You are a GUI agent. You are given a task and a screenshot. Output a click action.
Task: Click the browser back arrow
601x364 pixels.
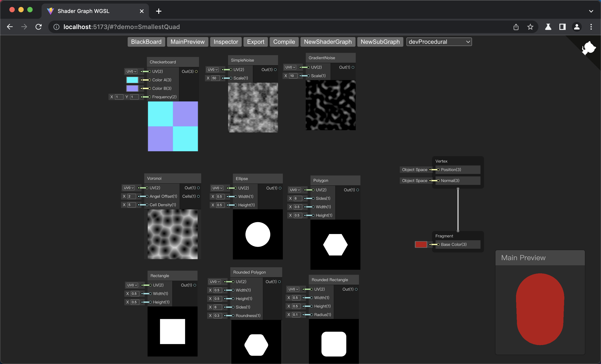(10, 27)
